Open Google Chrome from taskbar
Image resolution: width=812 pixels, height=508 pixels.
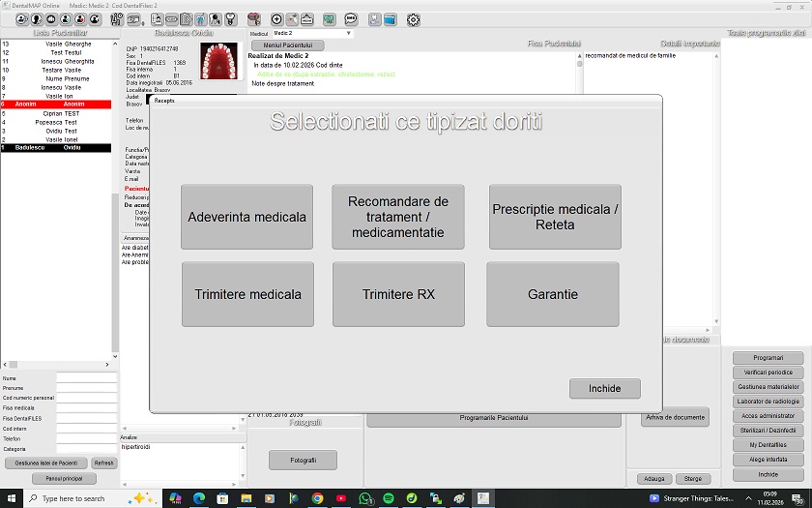tap(317, 498)
